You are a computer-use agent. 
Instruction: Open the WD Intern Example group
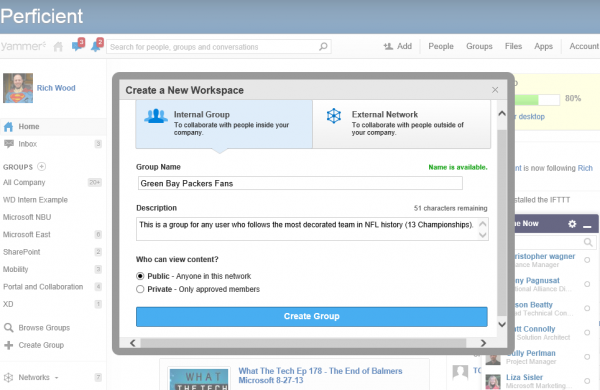(x=35, y=200)
